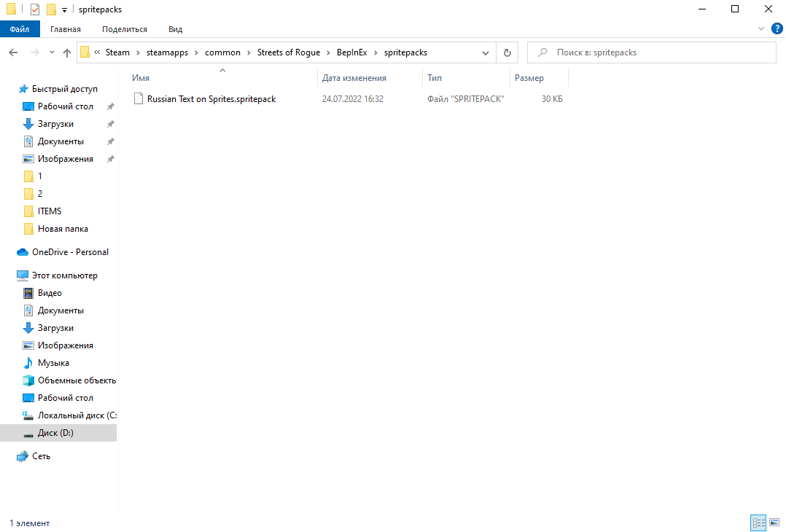Open the Поделиться ribbon tab
The height and width of the screenshot is (532, 786).
coord(124,29)
